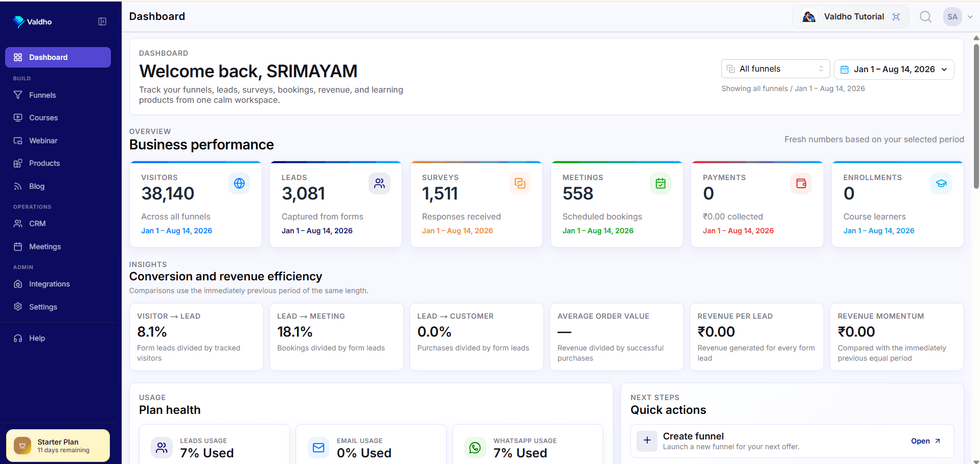Viewport: 980px width, 464px height.
Task: Click the 'Plan health' heading
Action: pyautogui.click(x=170, y=410)
